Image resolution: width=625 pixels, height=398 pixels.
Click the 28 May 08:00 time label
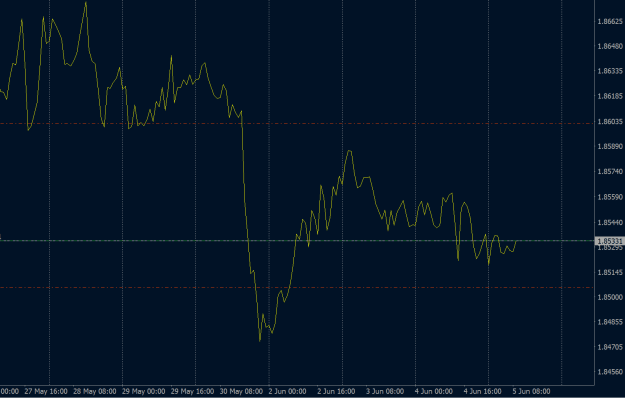95,392
